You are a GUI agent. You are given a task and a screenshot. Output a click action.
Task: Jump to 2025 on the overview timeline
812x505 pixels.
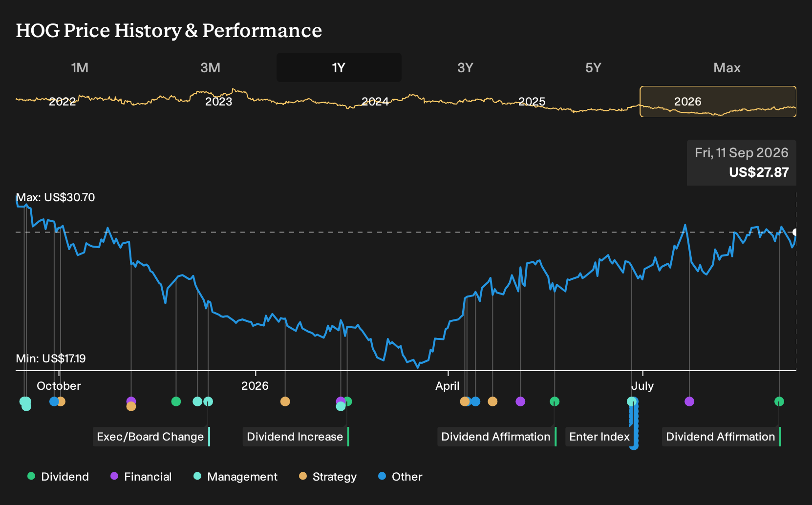(532, 102)
